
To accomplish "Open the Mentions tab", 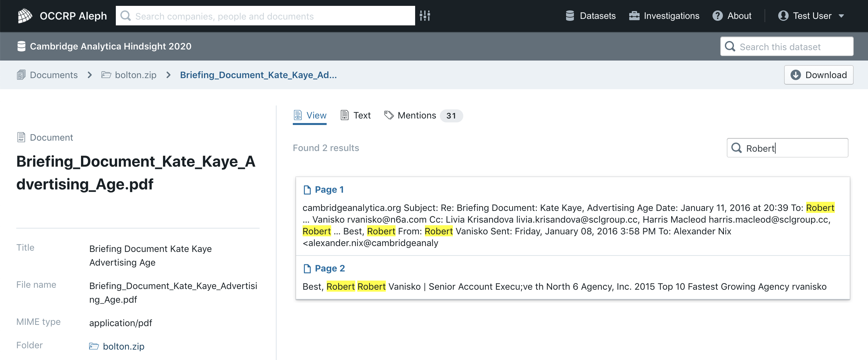I will (x=423, y=116).
